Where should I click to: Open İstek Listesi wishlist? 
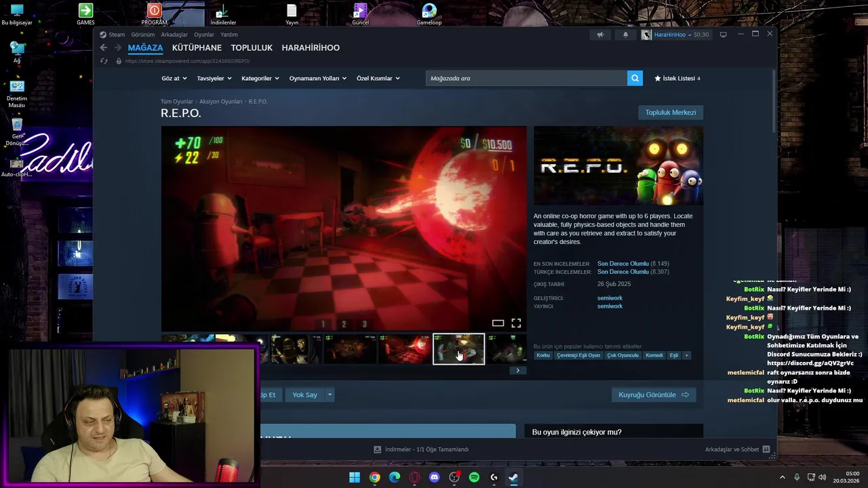point(677,78)
